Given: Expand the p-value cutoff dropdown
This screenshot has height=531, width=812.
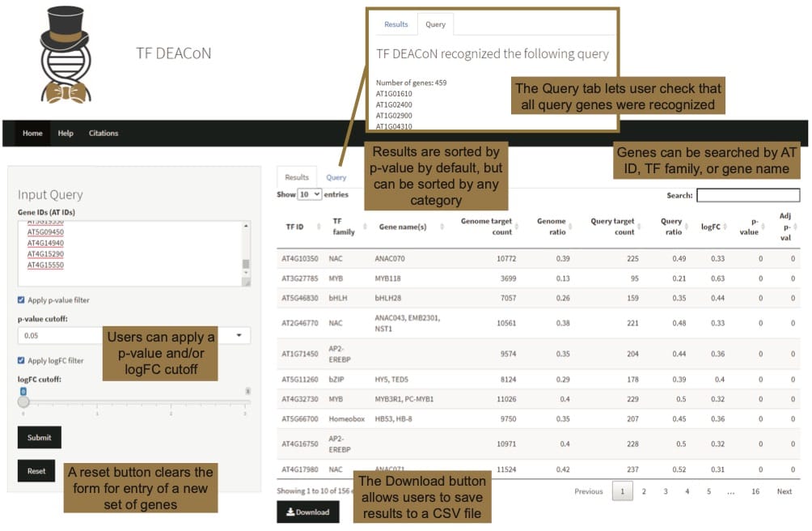Looking at the screenshot, I should (x=239, y=335).
